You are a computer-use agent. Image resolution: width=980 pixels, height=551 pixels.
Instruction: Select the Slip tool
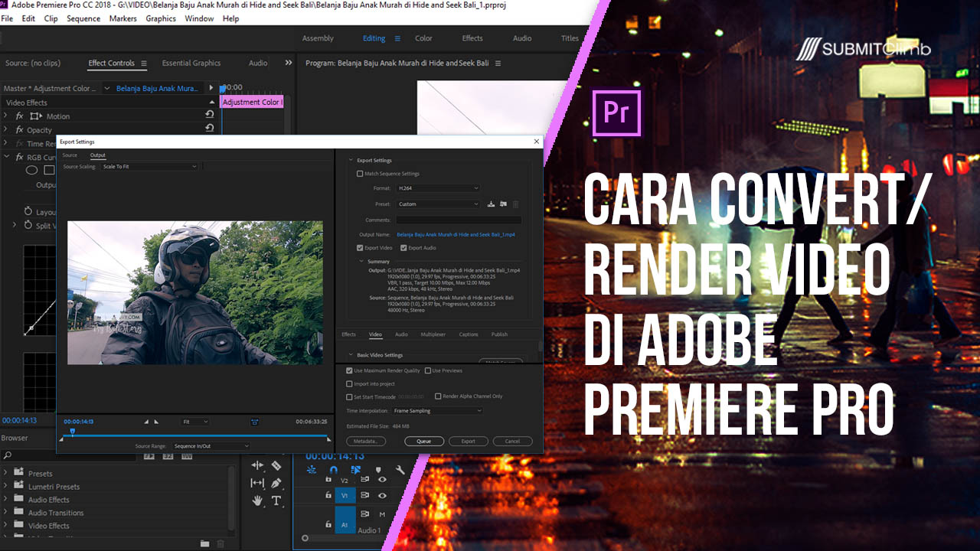pos(257,483)
